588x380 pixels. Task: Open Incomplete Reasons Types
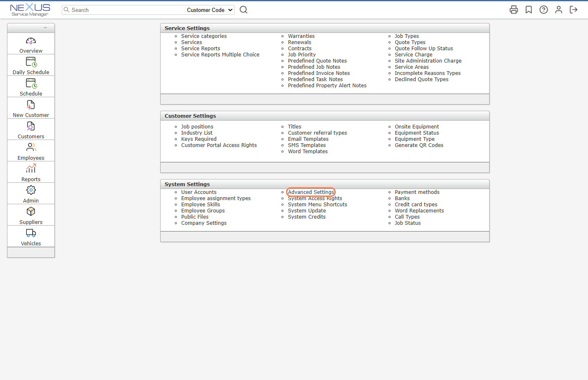click(428, 73)
